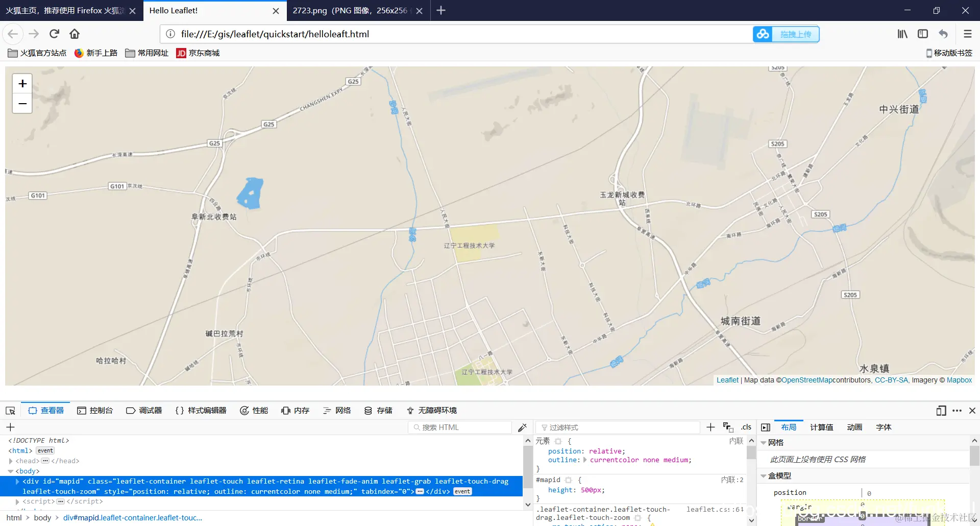
Task: Collapse the body node
Action: click(x=11, y=471)
